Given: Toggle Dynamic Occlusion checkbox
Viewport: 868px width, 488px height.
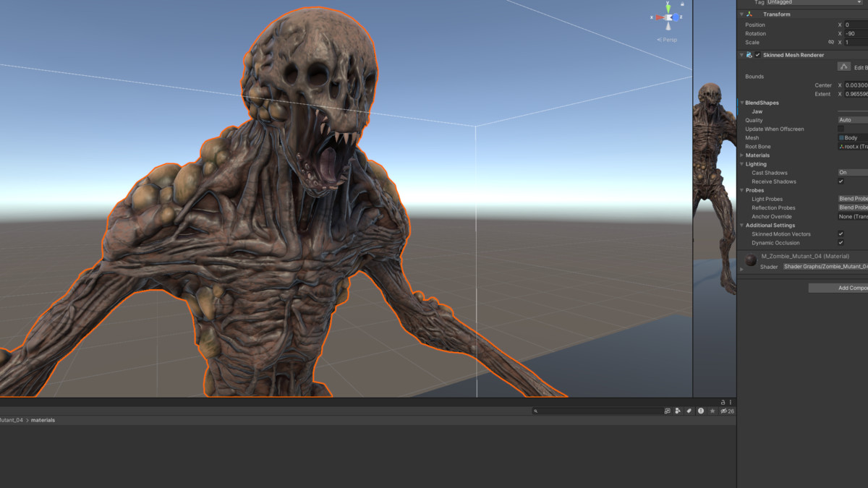Looking at the screenshot, I should pos(841,243).
